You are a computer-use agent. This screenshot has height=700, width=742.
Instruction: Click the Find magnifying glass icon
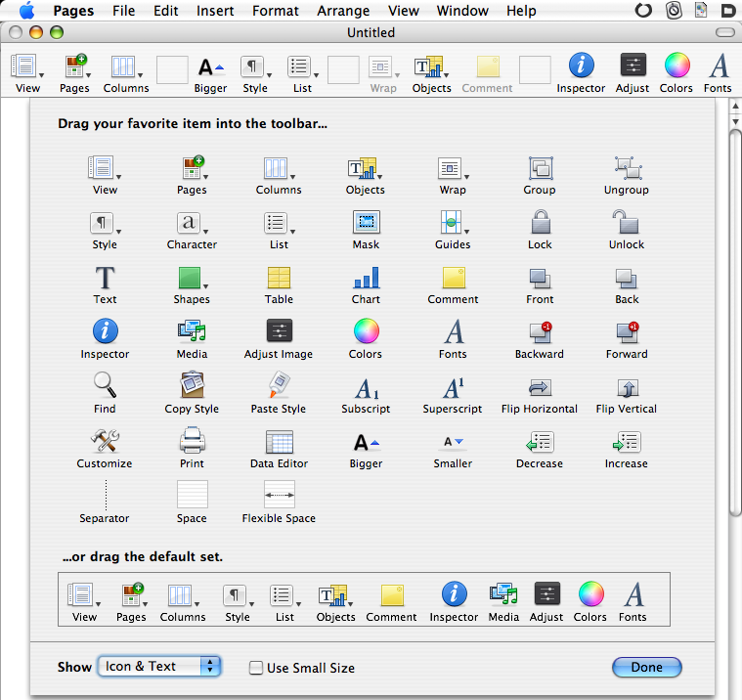(x=105, y=385)
